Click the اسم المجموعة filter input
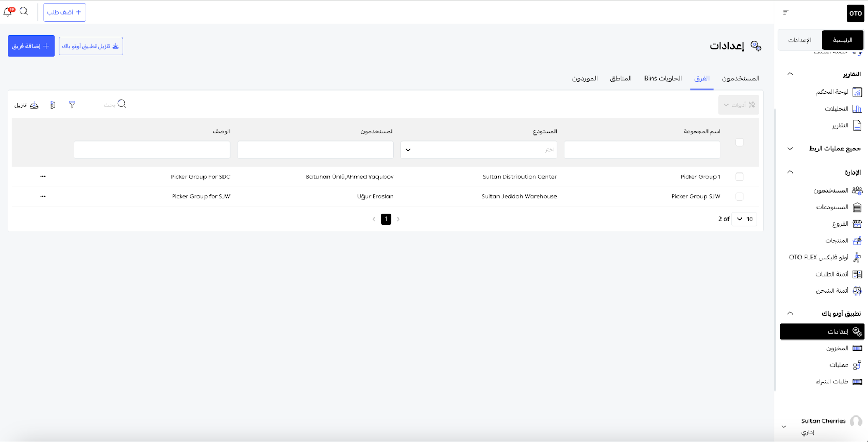 click(642, 150)
